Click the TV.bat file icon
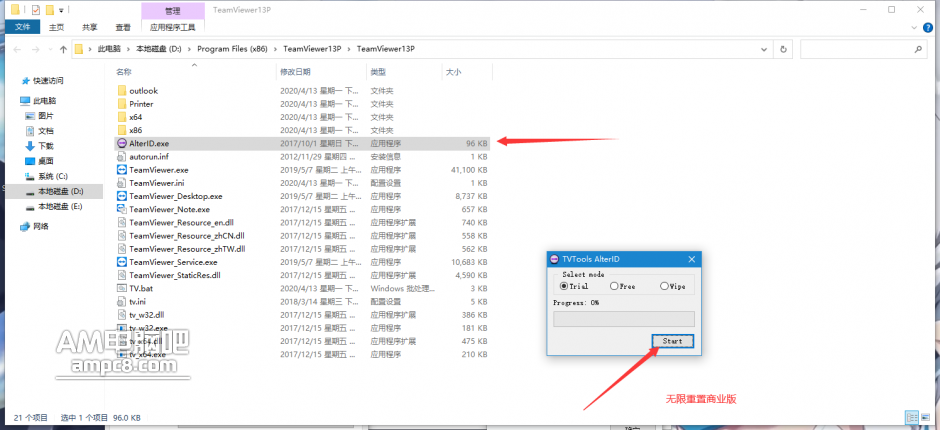 tap(122, 288)
